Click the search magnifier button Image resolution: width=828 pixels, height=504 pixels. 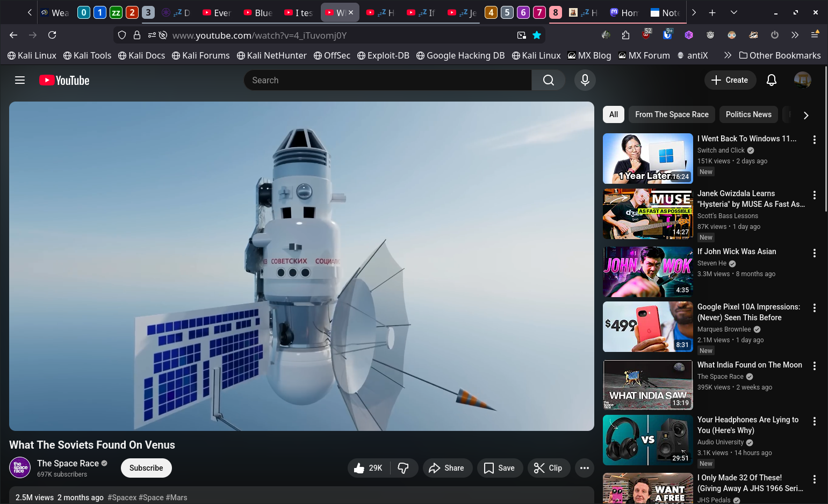548,80
